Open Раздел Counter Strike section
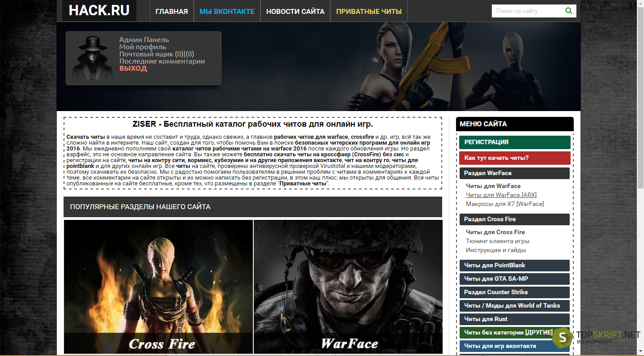 [x=515, y=292]
